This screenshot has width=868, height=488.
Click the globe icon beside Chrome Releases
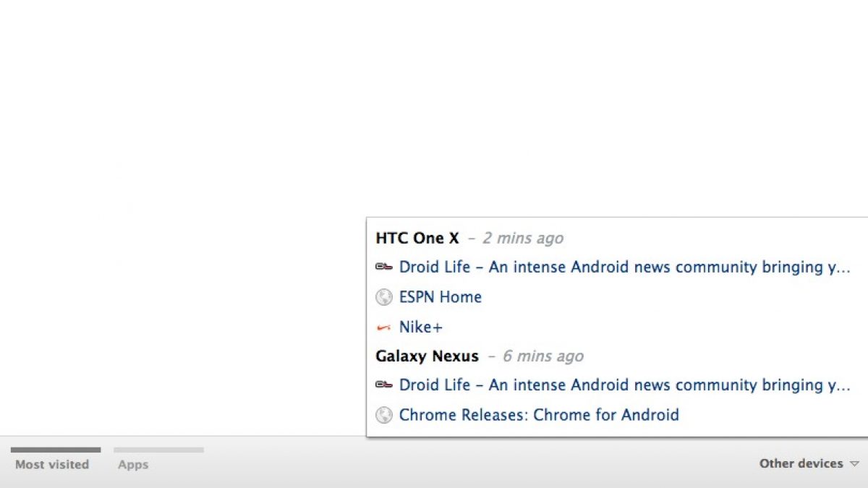pos(384,415)
